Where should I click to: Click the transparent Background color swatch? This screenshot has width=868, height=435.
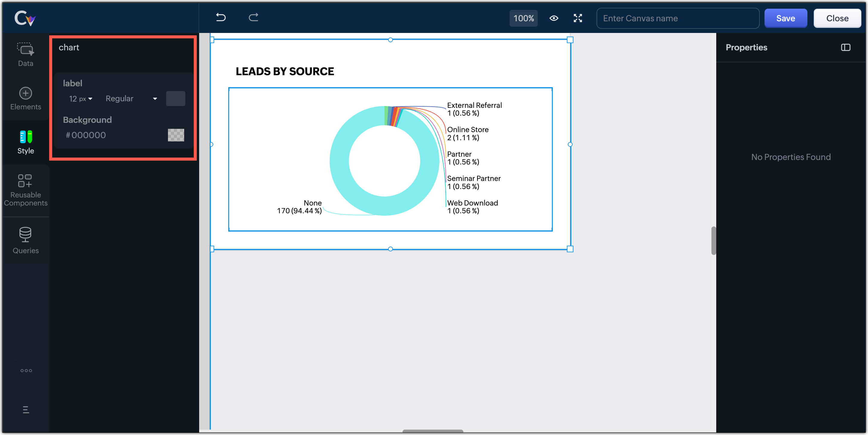pyautogui.click(x=176, y=135)
